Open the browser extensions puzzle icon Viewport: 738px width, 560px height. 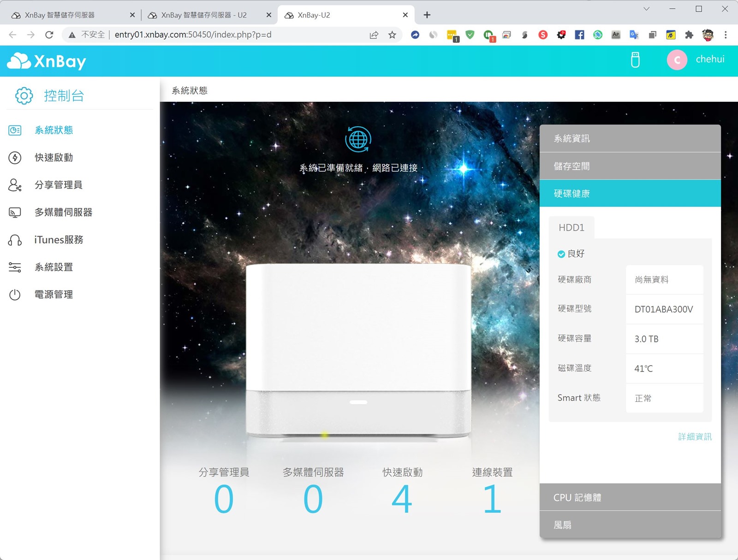(x=689, y=35)
